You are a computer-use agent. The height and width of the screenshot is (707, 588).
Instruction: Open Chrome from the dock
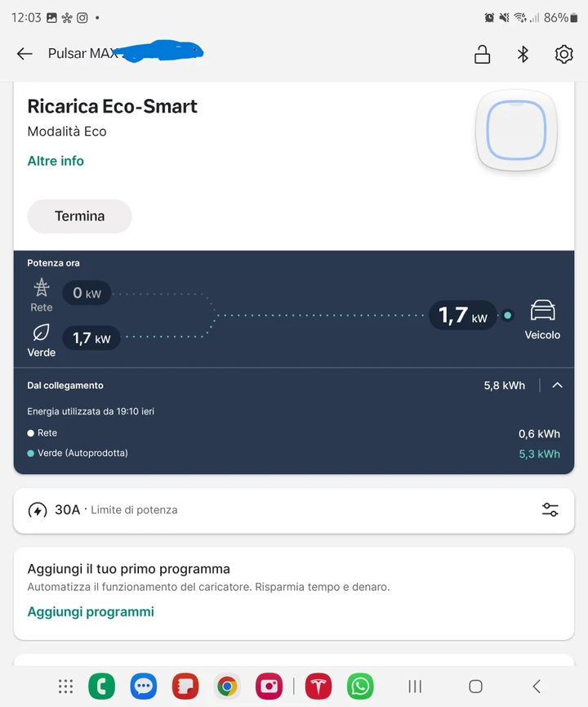[x=227, y=687]
